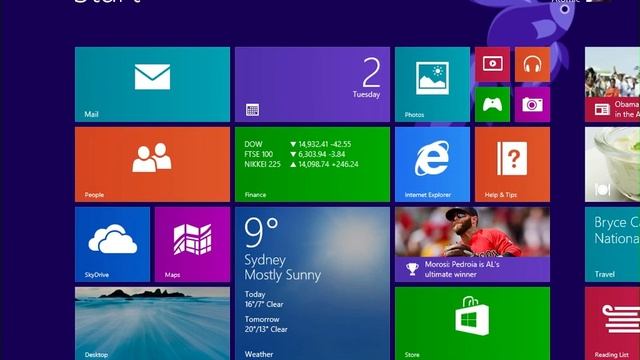Open the Video tile
The width and height of the screenshot is (640, 360).
(492, 64)
